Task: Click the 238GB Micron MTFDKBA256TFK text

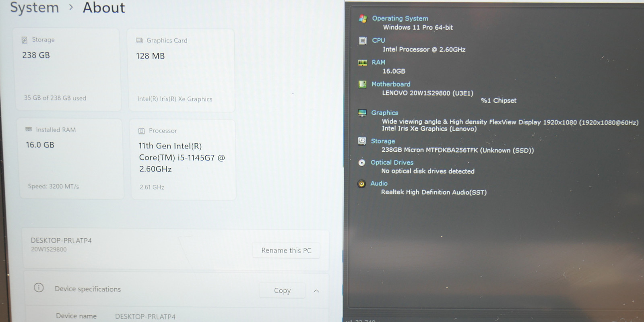Action: [458, 150]
